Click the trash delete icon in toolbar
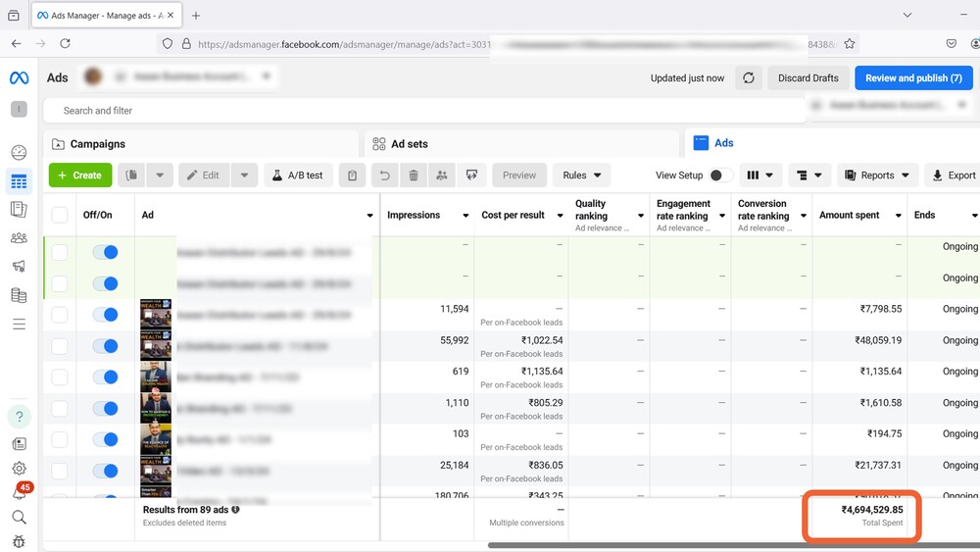The image size is (980, 552). click(x=414, y=176)
